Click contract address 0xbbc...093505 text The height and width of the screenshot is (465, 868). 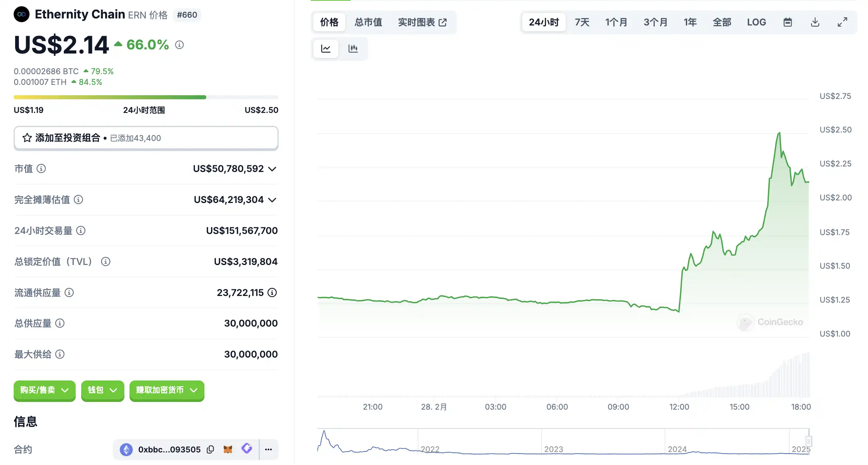[x=169, y=449]
